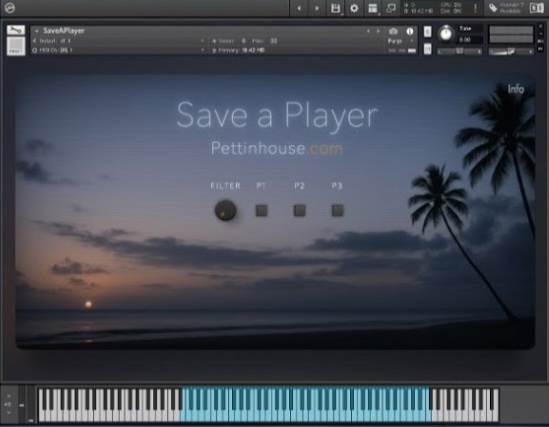Shift keyboard octave down with lower arrow
Viewport: 549px width, 427px height.
[x=9, y=413]
